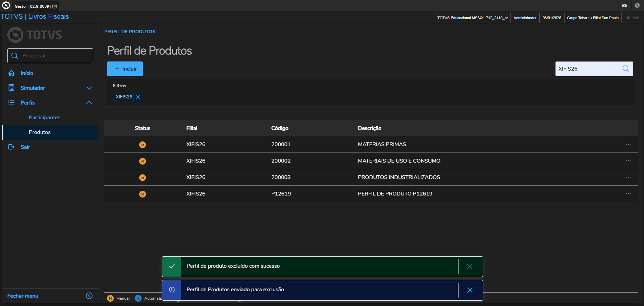644x306 pixels.
Task: Click the Pesquisar sidebar search field
Action: pyautogui.click(x=55, y=56)
